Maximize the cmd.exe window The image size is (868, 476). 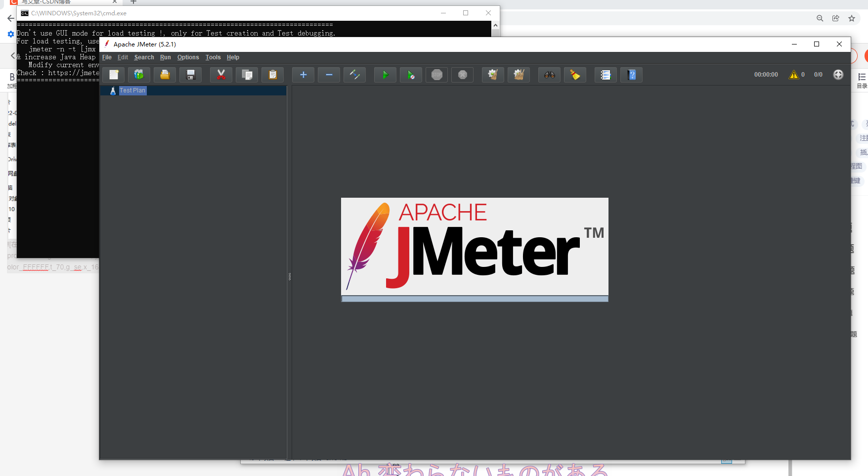(466, 13)
